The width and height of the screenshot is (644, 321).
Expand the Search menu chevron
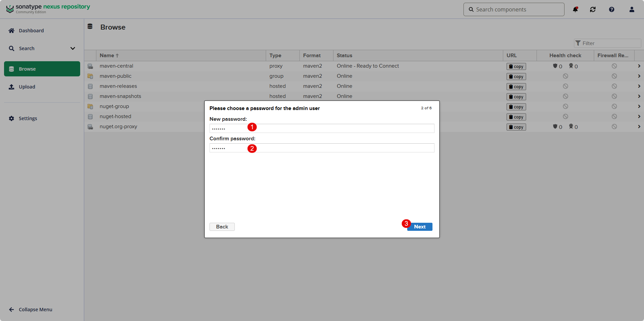[73, 48]
